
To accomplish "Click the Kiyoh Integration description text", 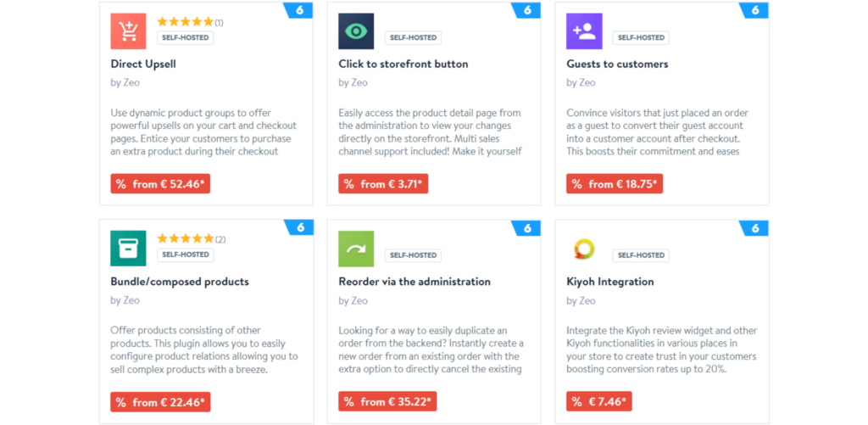I will (661, 350).
